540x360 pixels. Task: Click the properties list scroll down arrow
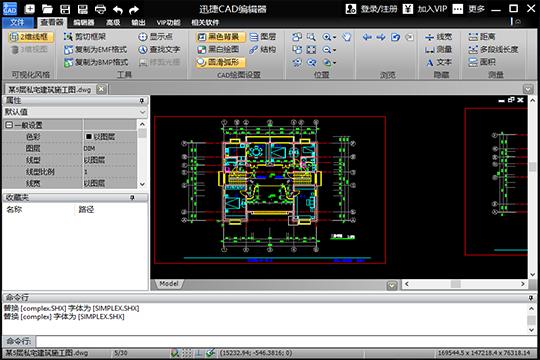pos(143,184)
